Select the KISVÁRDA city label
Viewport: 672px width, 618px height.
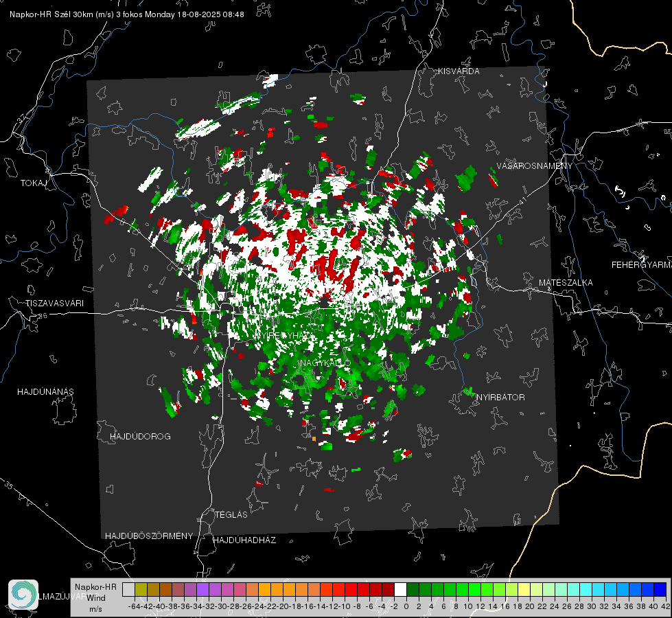click(459, 71)
